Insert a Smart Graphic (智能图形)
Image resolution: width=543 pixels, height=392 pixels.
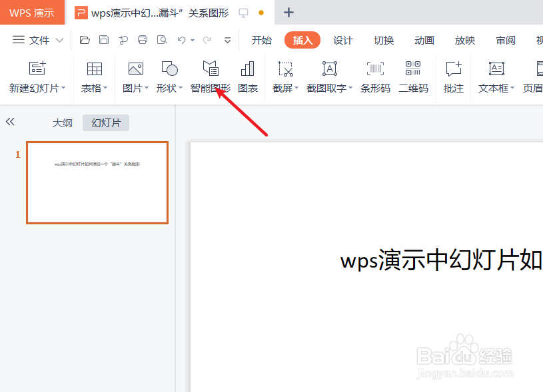[211, 77]
